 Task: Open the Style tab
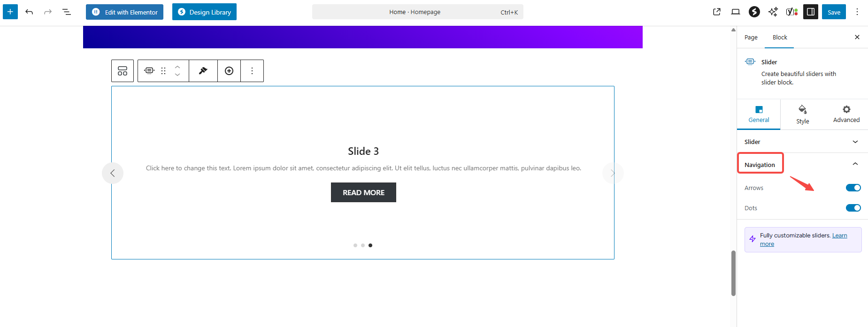[802, 114]
